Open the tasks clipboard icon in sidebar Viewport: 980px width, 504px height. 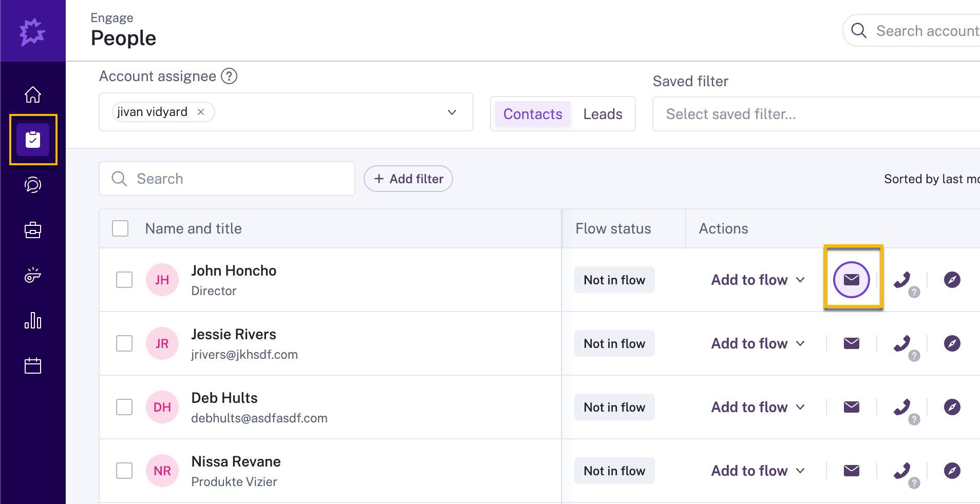tap(33, 140)
